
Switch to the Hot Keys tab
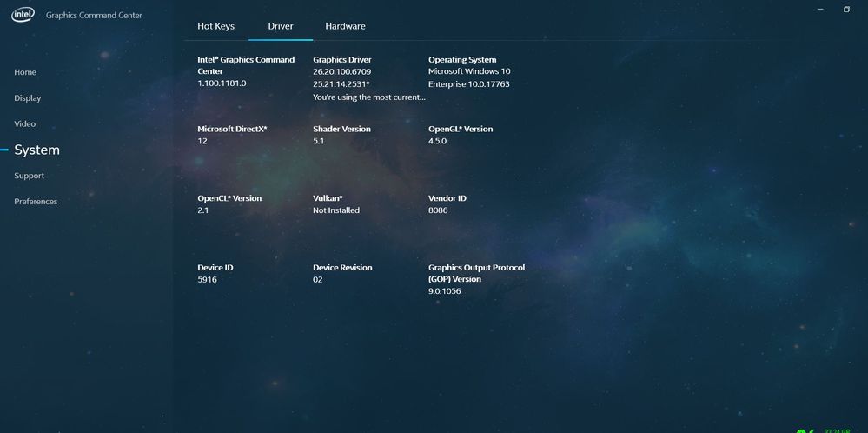pyautogui.click(x=215, y=26)
